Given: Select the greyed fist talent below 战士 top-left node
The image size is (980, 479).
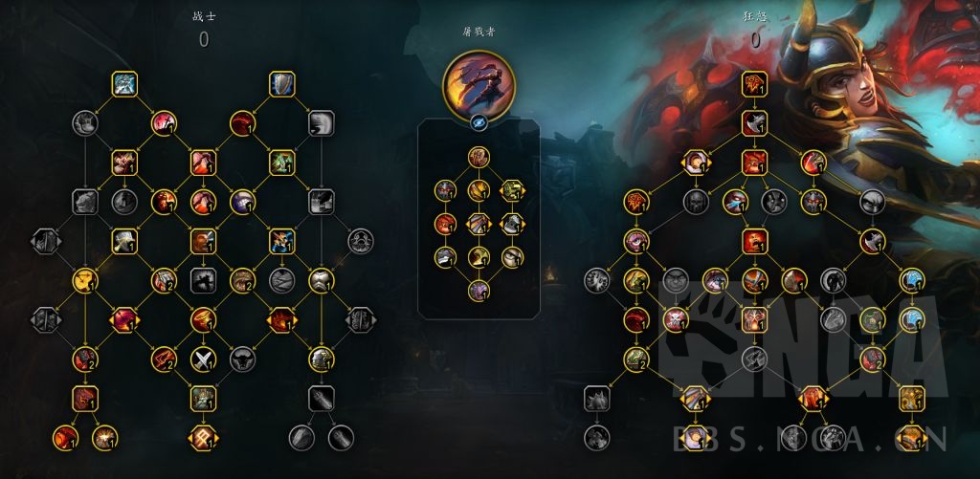Looking at the screenshot, I should [85, 123].
